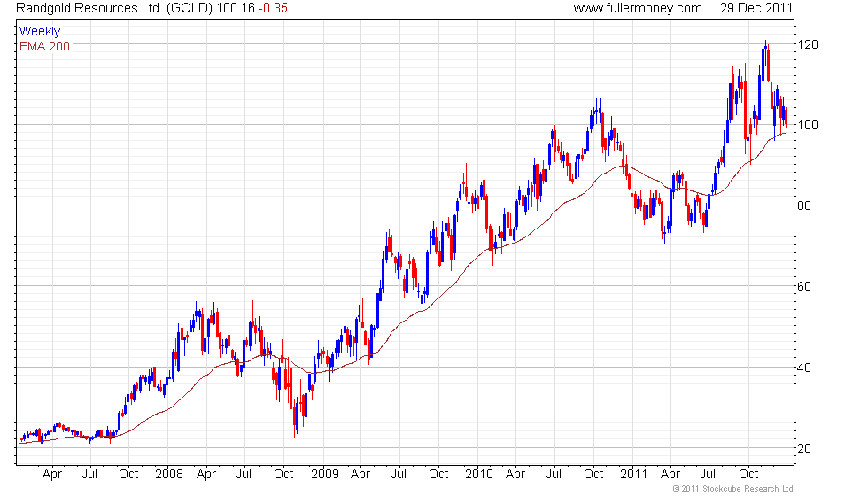Click the 40 price axis label
Image resolution: width=868 pixels, height=496 pixels.
click(x=804, y=368)
